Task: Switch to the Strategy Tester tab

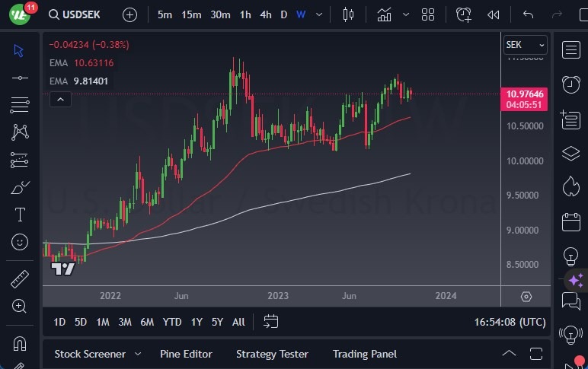Action: click(272, 354)
